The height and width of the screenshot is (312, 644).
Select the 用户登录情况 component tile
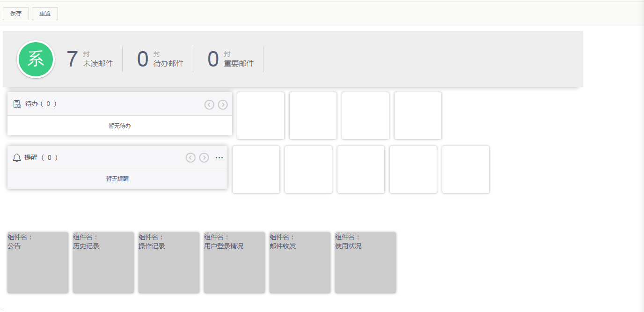pyautogui.click(x=234, y=263)
